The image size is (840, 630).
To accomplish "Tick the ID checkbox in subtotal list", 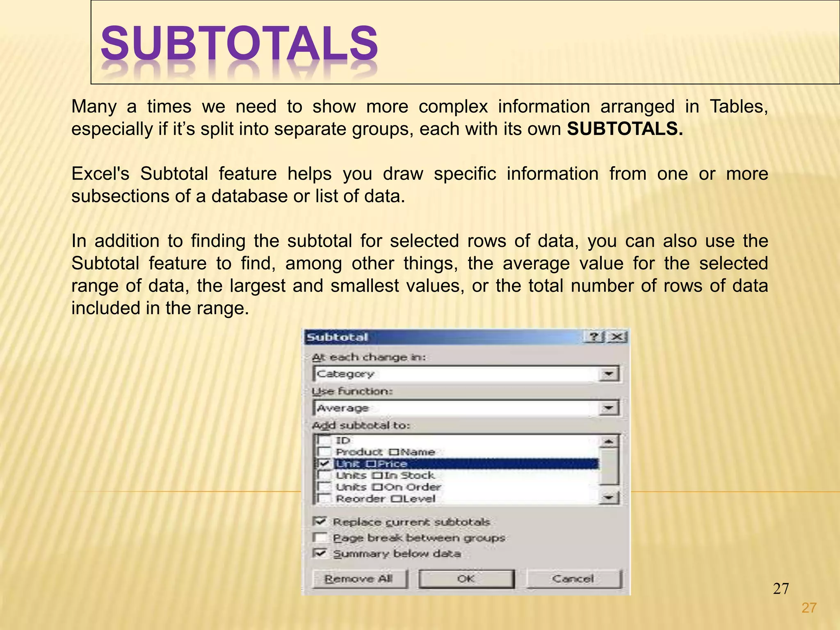I will tap(324, 440).
